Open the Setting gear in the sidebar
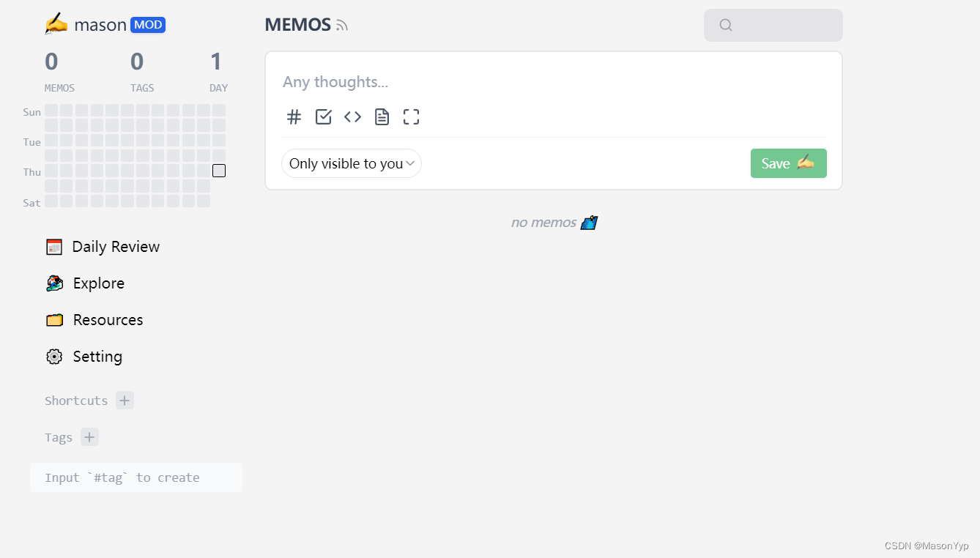This screenshot has width=980, height=558. 54,357
